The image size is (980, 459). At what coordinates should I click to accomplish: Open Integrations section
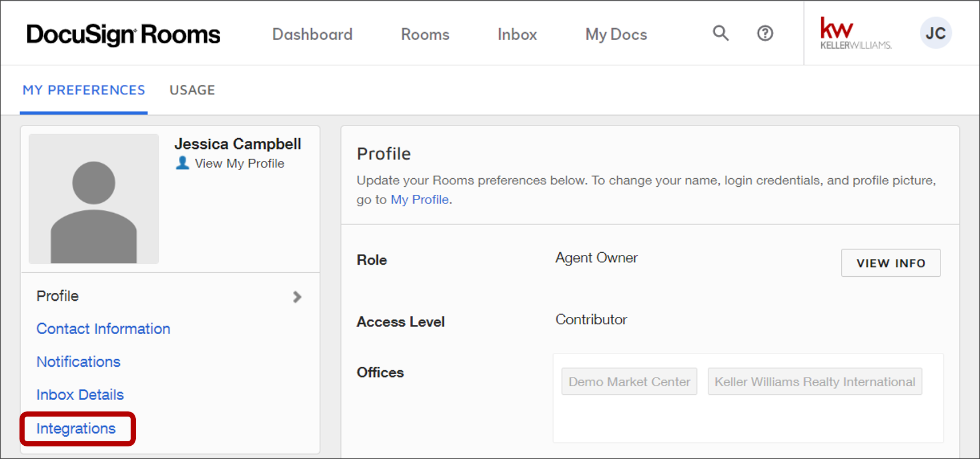76,429
